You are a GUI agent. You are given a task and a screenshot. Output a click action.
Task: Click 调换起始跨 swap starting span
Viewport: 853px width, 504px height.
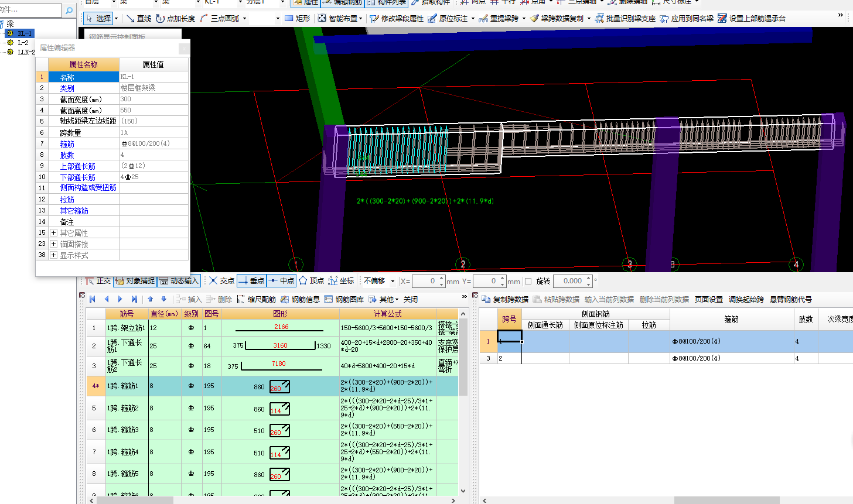pyautogui.click(x=746, y=299)
